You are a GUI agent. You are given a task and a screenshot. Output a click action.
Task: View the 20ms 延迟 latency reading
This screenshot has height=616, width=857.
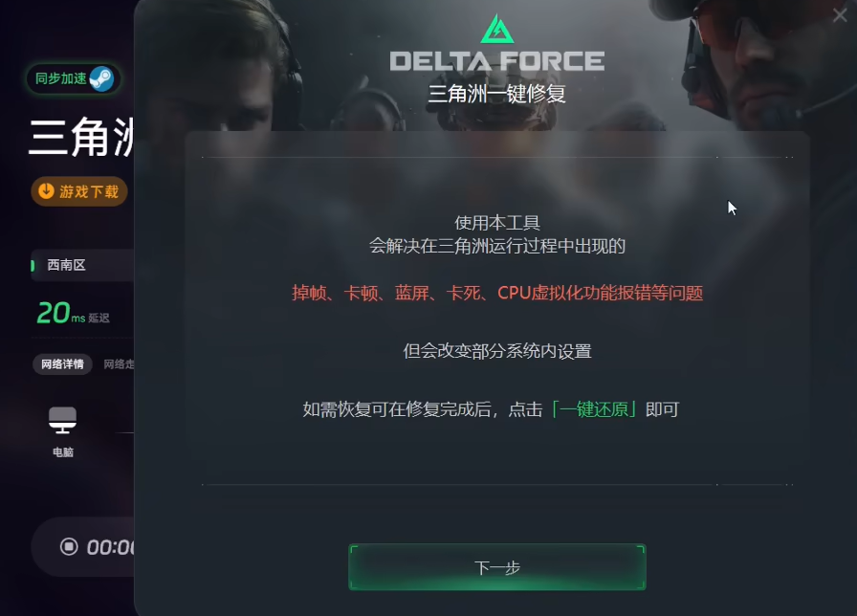coord(73,314)
